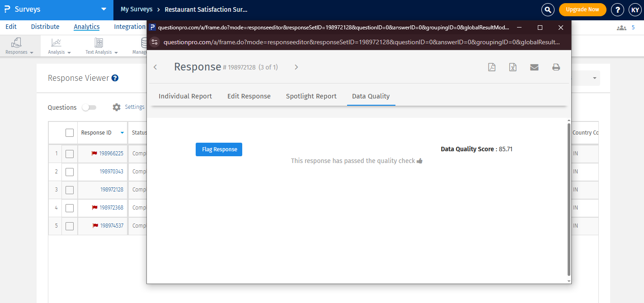Print the response using the printer icon

pos(556,67)
